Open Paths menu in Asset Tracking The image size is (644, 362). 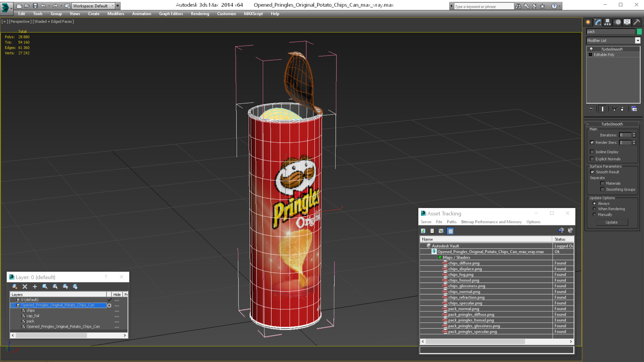(x=451, y=222)
